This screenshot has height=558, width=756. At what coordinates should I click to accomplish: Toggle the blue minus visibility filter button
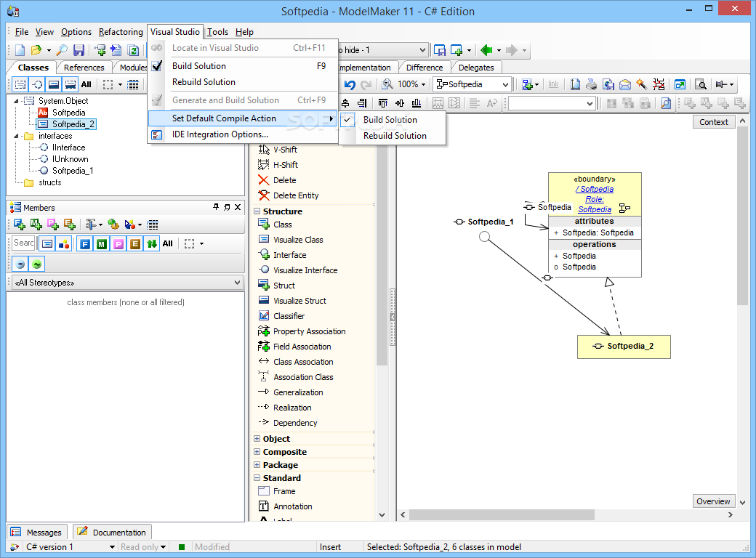pos(20,264)
